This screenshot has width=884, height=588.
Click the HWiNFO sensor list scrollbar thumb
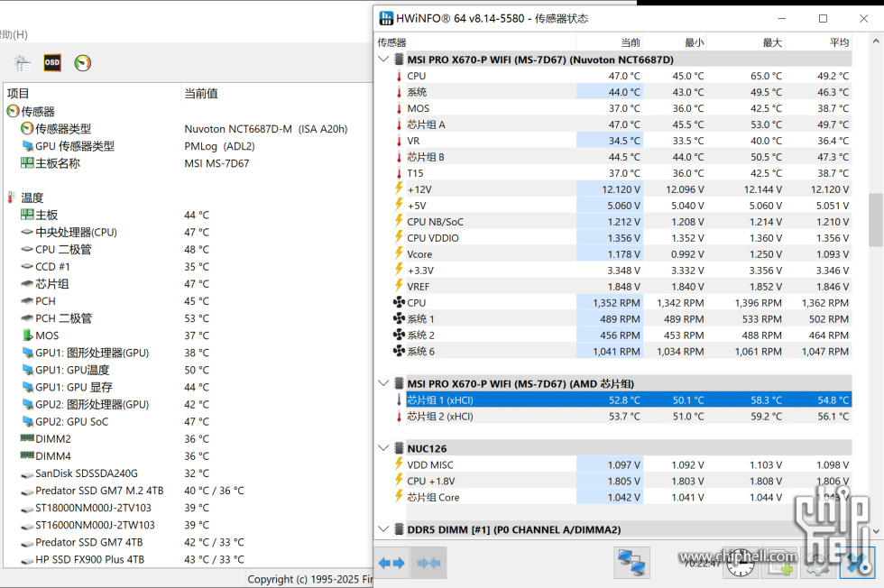[x=876, y=220]
